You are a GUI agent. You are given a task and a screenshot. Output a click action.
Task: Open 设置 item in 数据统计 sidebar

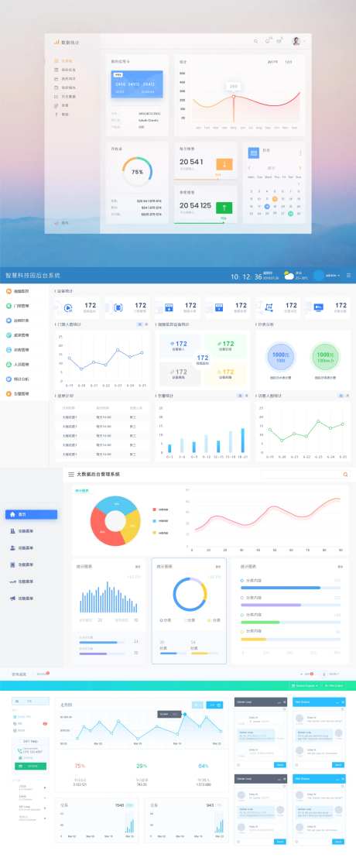tap(61, 105)
